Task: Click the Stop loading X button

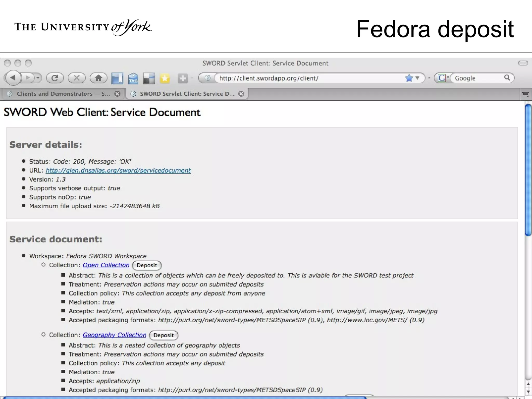Action: [x=77, y=78]
